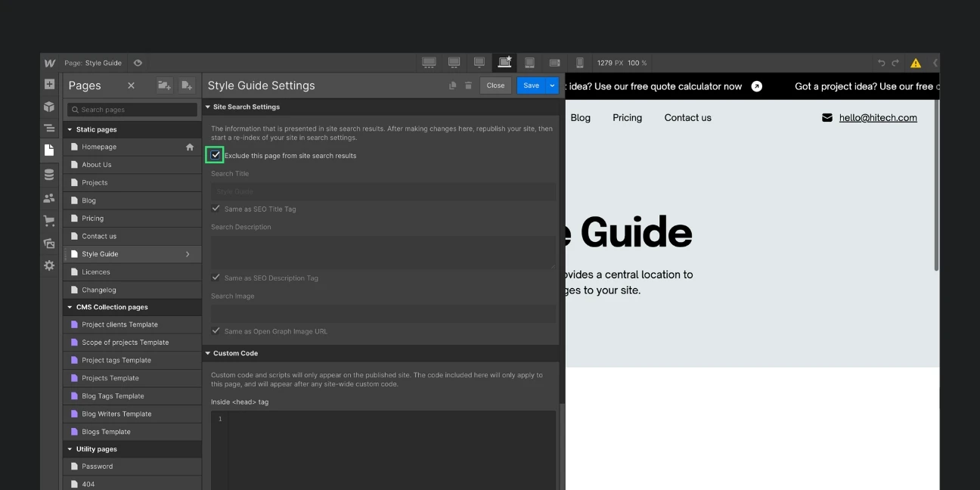Screen dimensions: 980x490
Task: Duplicate the Style Guide page
Action: coord(452,85)
